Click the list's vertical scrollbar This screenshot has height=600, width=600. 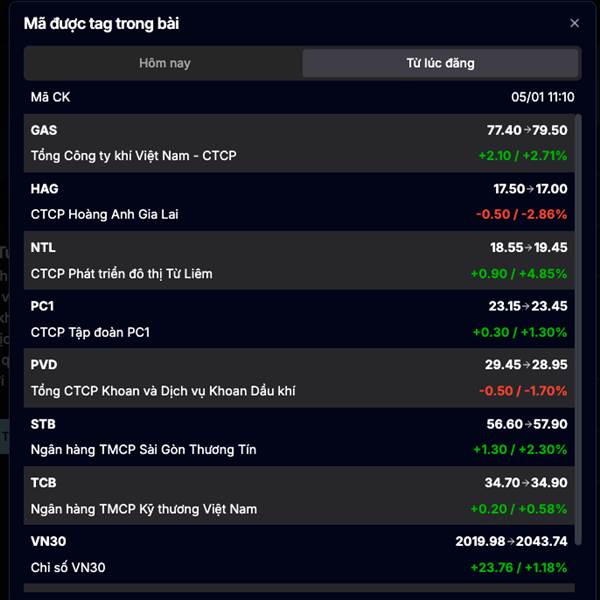[577, 330]
